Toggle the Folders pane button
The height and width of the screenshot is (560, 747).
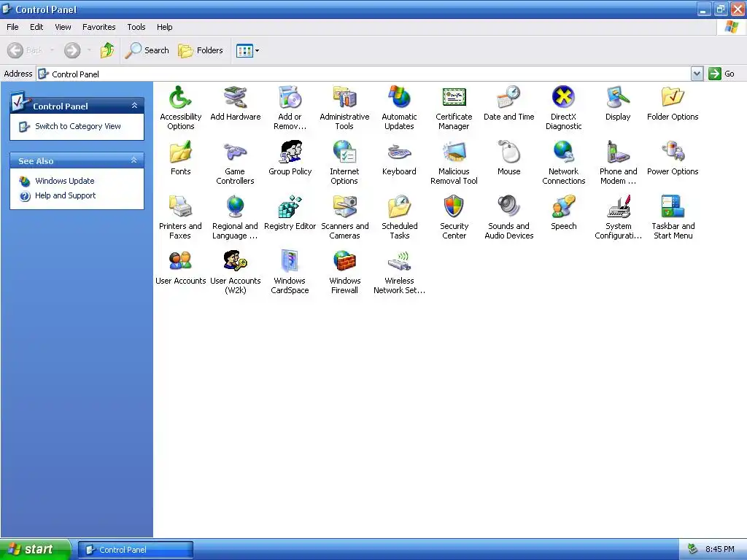tap(201, 50)
